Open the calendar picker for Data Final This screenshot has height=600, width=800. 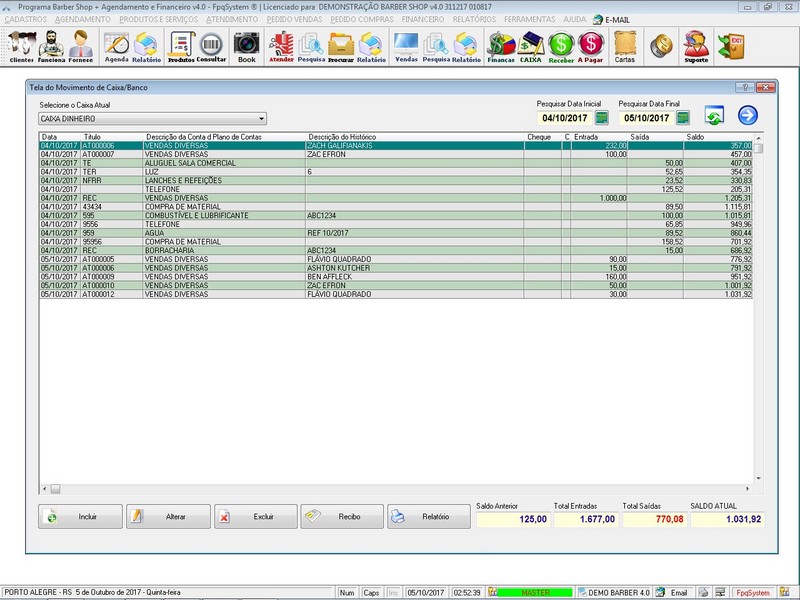click(681, 118)
